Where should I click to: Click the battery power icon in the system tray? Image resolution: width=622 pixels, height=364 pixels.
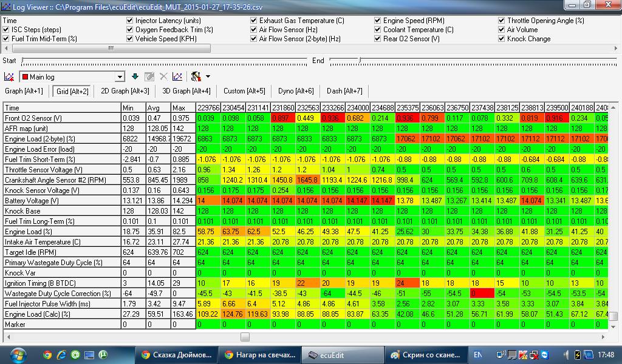pos(577,355)
